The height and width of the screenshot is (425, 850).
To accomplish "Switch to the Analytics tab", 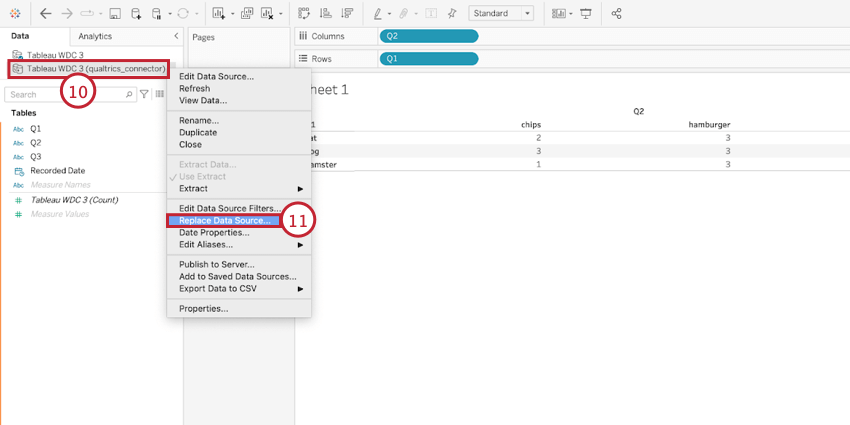I will tap(95, 36).
